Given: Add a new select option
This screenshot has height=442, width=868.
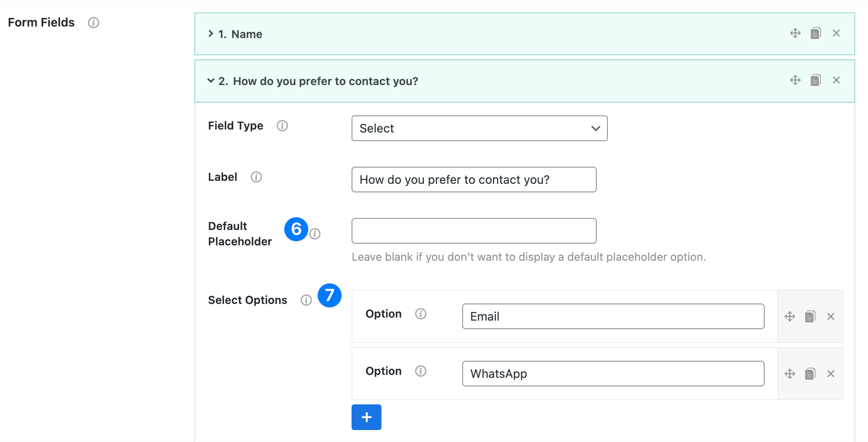Looking at the screenshot, I should (x=366, y=417).
